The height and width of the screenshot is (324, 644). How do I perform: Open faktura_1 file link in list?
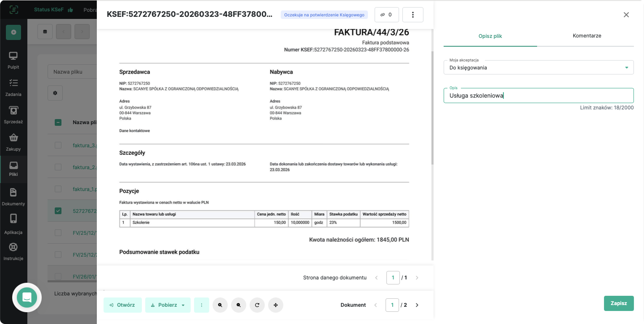coord(85,189)
